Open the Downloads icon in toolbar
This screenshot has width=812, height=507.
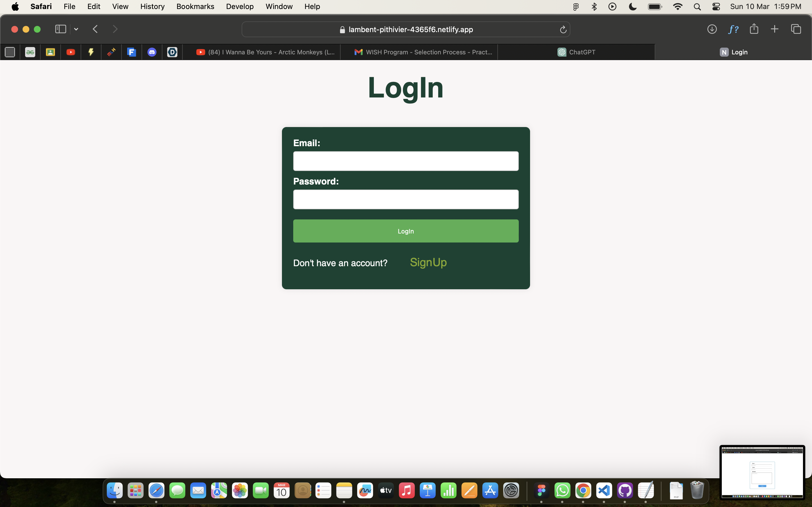[x=712, y=29]
